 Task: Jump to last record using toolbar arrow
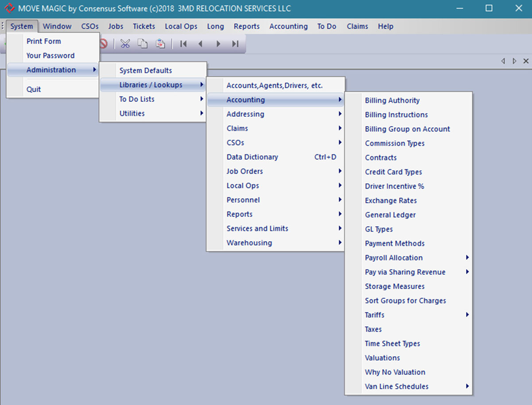tap(235, 44)
